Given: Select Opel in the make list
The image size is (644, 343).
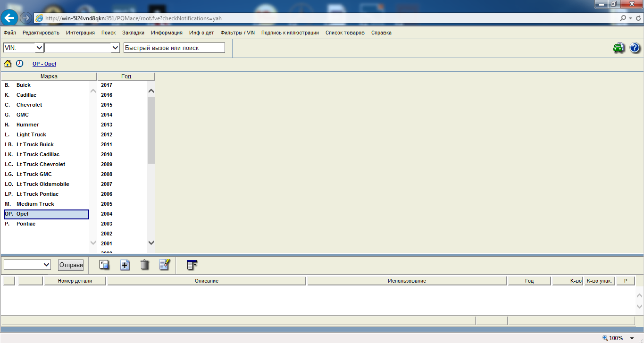Looking at the screenshot, I should 46,214.
